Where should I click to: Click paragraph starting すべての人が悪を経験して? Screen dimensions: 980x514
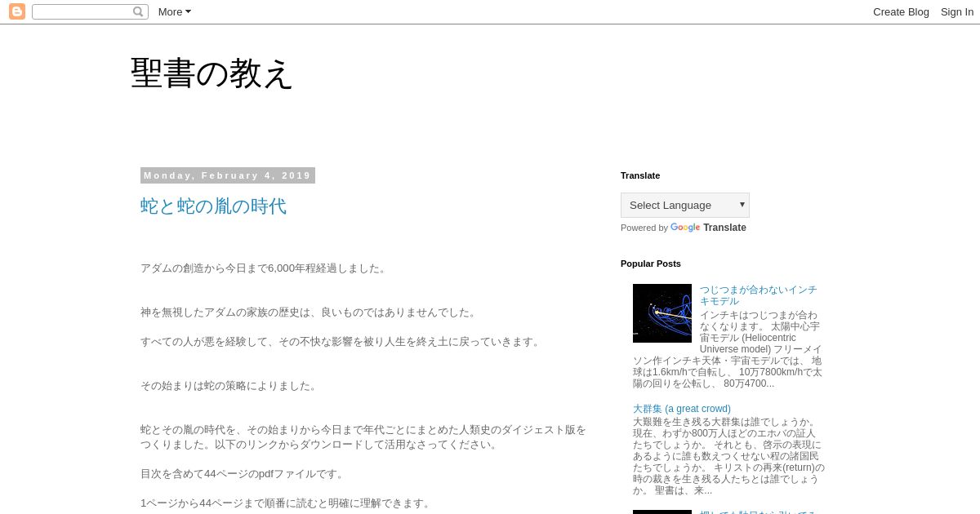click(341, 342)
